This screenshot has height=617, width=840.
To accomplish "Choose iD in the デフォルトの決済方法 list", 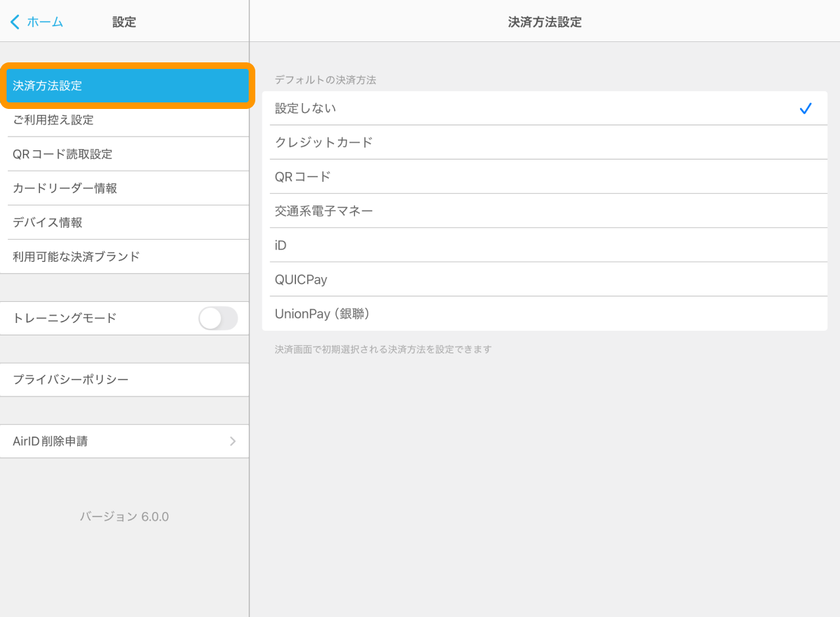I will (x=459, y=245).
